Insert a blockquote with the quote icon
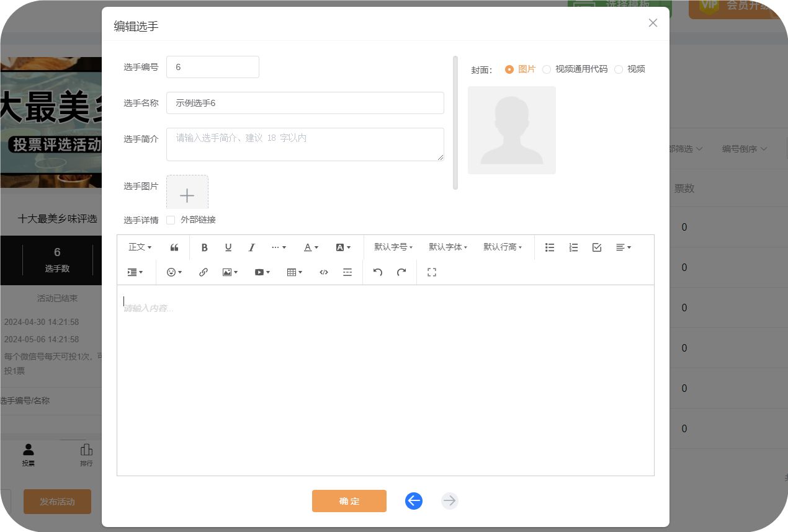The image size is (788, 532). click(x=174, y=247)
